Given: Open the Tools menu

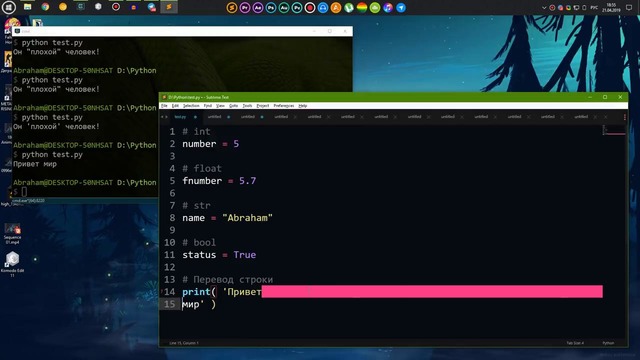Looking at the screenshot, I should pyautogui.click(x=247, y=106).
